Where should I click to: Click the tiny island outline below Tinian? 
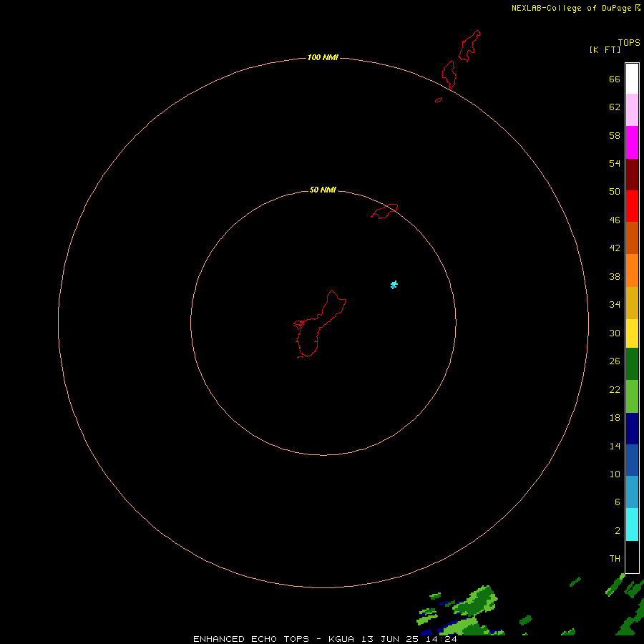click(439, 99)
